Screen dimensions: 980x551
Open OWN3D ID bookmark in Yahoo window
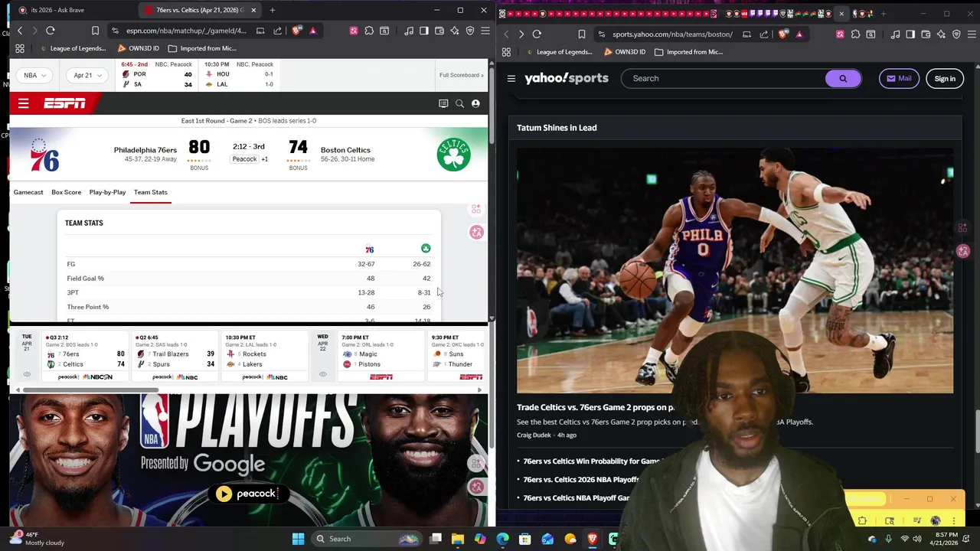(x=625, y=52)
